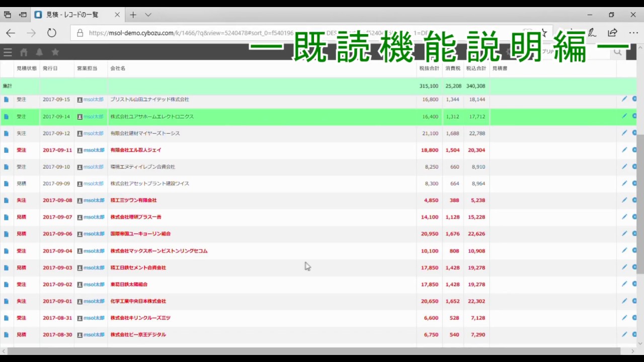Open a new browser tab with plus
The height and width of the screenshot is (362, 644).
133,15
